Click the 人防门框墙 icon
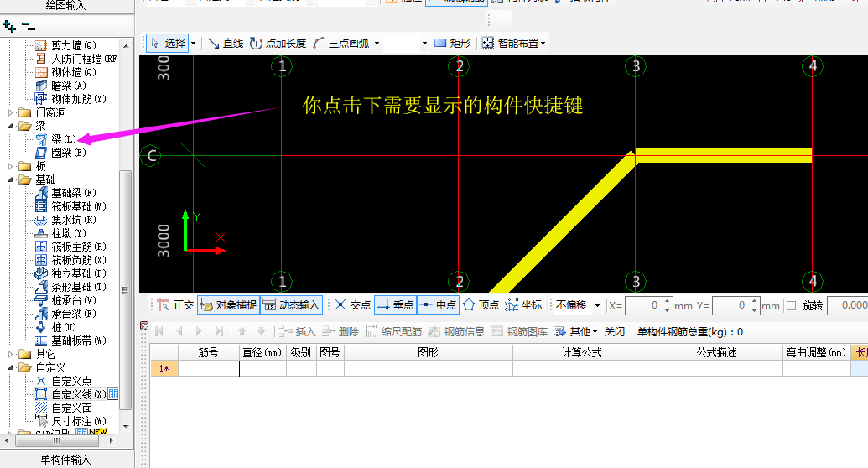The height and width of the screenshot is (468, 868). [41, 59]
